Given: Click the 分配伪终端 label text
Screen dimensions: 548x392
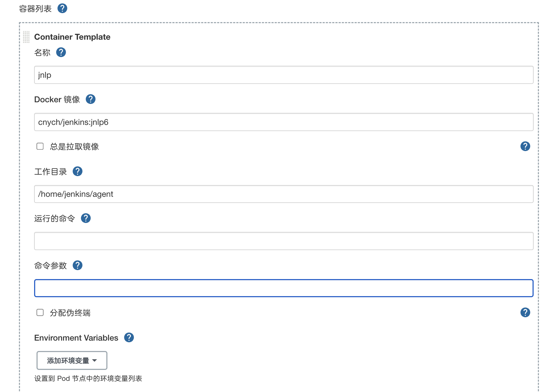Looking at the screenshot, I should [x=70, y=313].
